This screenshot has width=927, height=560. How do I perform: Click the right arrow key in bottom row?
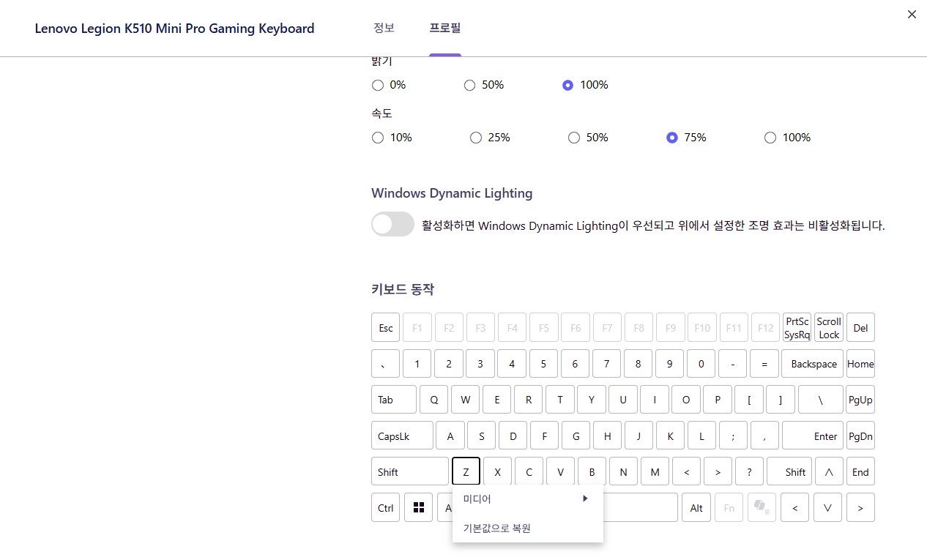(x=860, y=507)
